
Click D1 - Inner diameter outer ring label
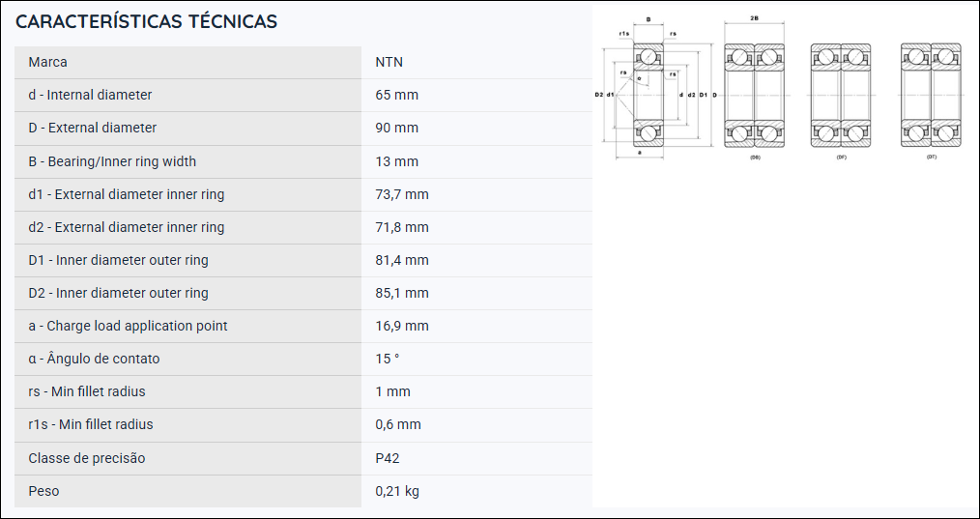(118, 260)
